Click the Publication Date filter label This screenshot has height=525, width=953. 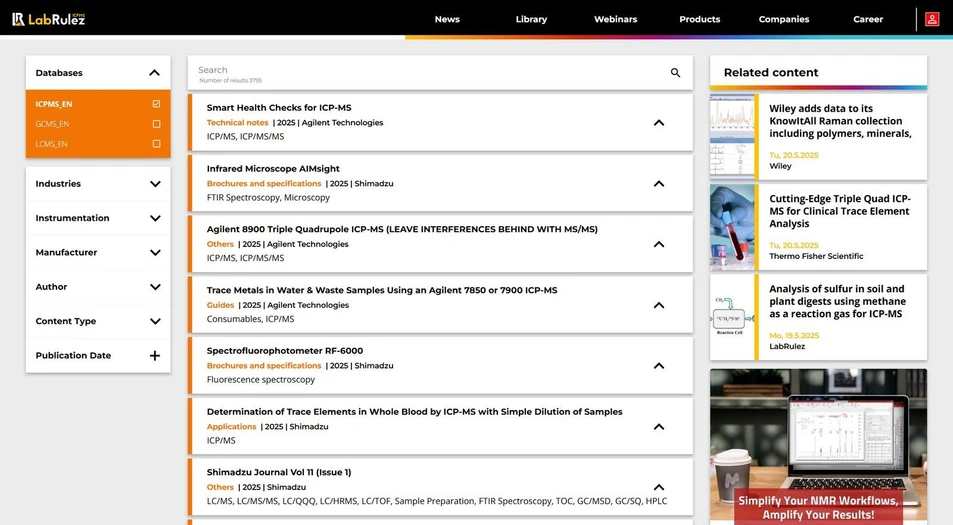pyautogui.click(x=73, y=355)
